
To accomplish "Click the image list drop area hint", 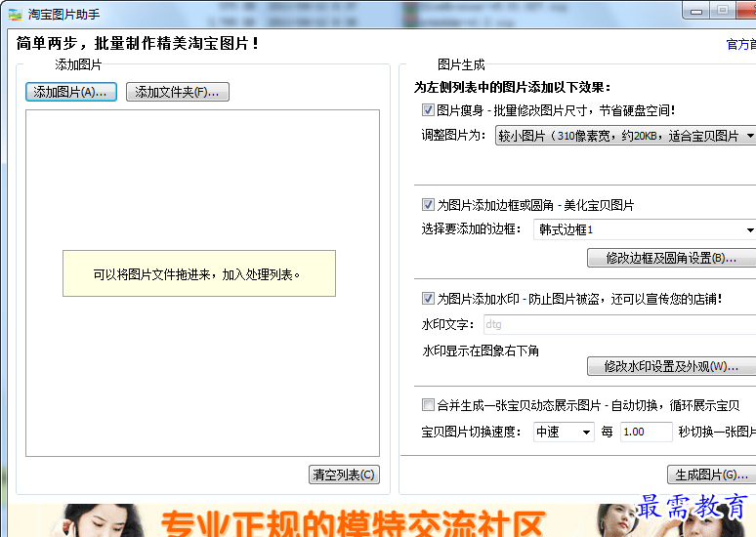I will pos(199,273).
